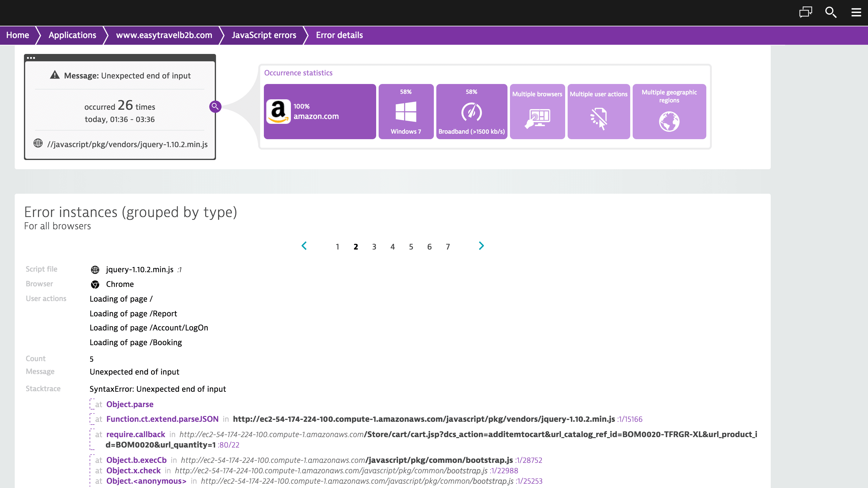This screenshot has width=868, height=488.
Task: Go to the previous page of instances
Action: click(304, 246)
